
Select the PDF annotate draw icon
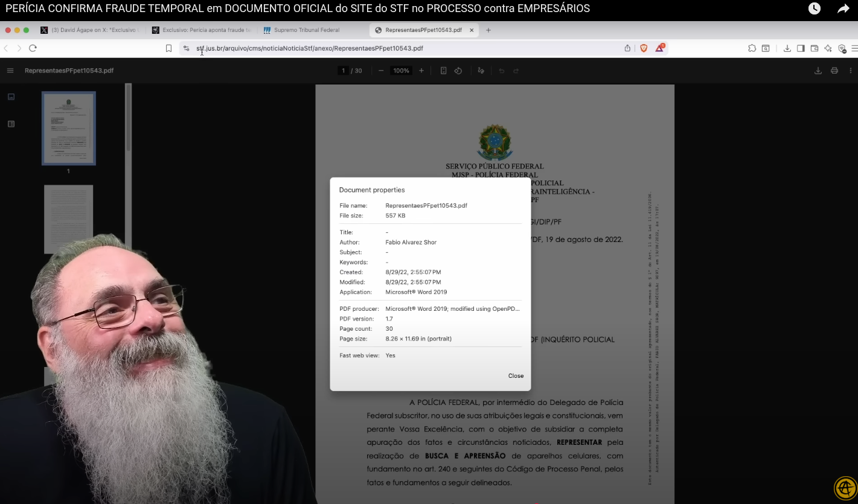[481, 71]
